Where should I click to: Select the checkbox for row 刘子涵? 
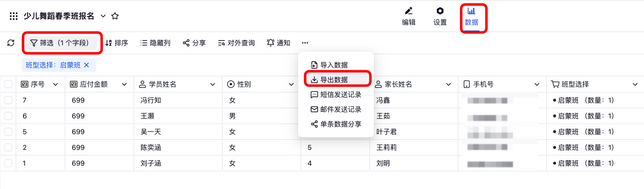[8, 163]
